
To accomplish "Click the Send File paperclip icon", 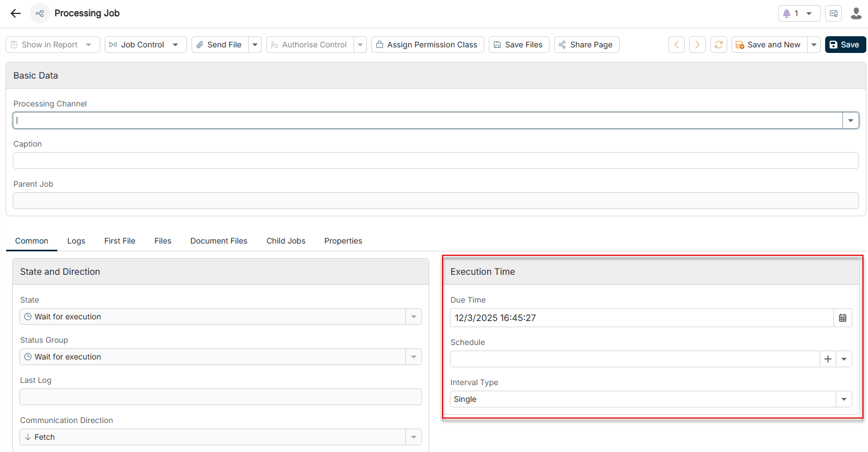I will (x=200, y=45).
